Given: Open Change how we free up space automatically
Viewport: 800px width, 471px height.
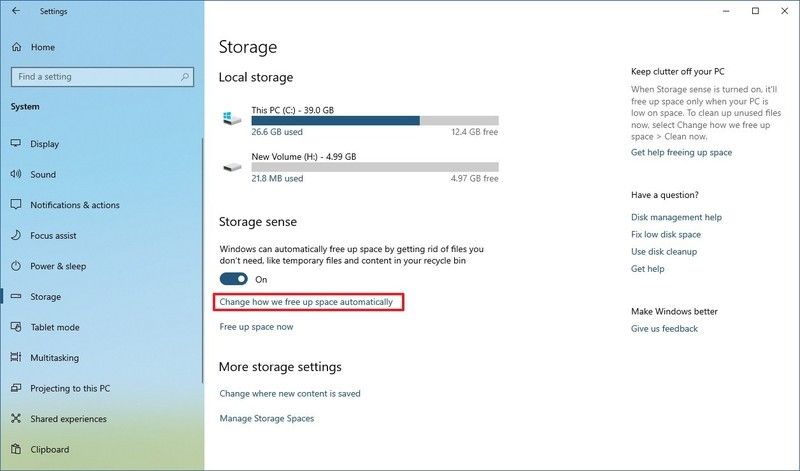Looking at the screenshot, I should [x=306, y=302].
